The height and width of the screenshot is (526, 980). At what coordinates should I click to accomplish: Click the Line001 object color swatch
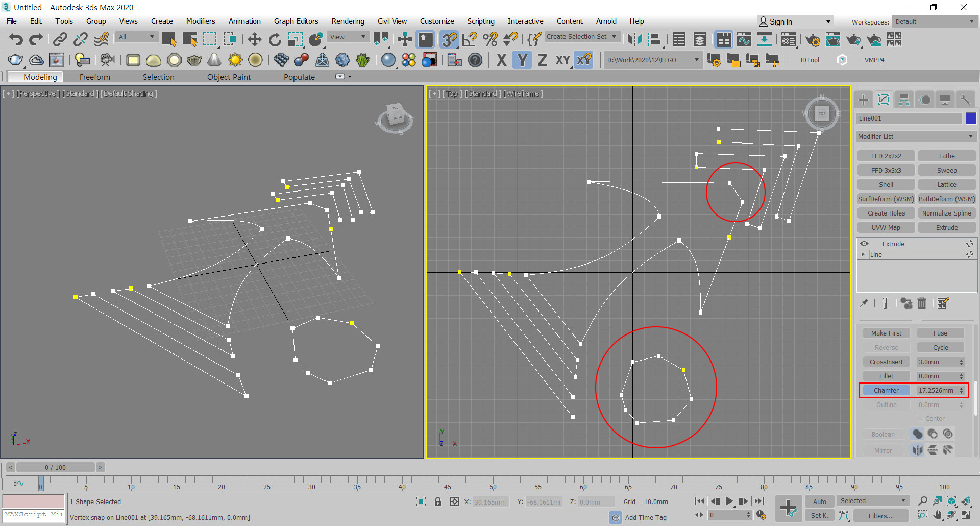tap(971, 118)
